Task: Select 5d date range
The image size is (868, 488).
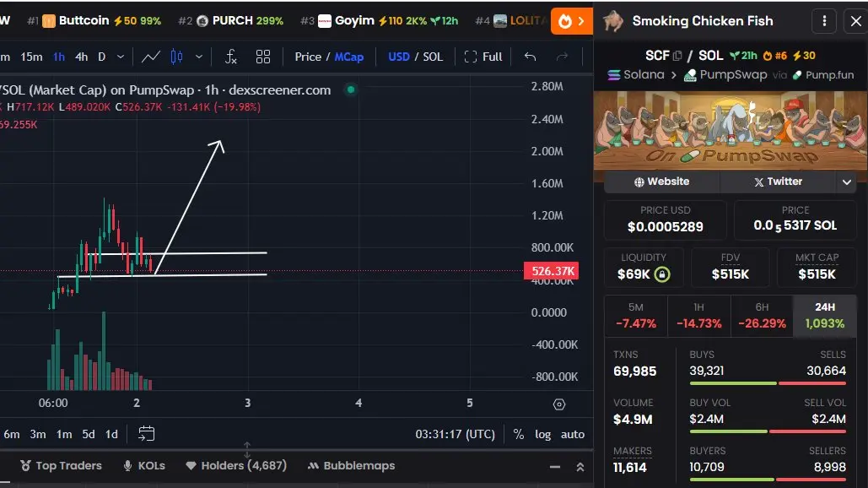Action: tap(89, 434)
